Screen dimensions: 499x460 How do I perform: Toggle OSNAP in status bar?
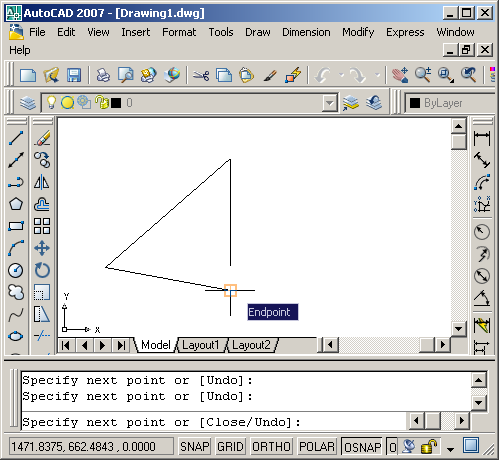(362, 447)
